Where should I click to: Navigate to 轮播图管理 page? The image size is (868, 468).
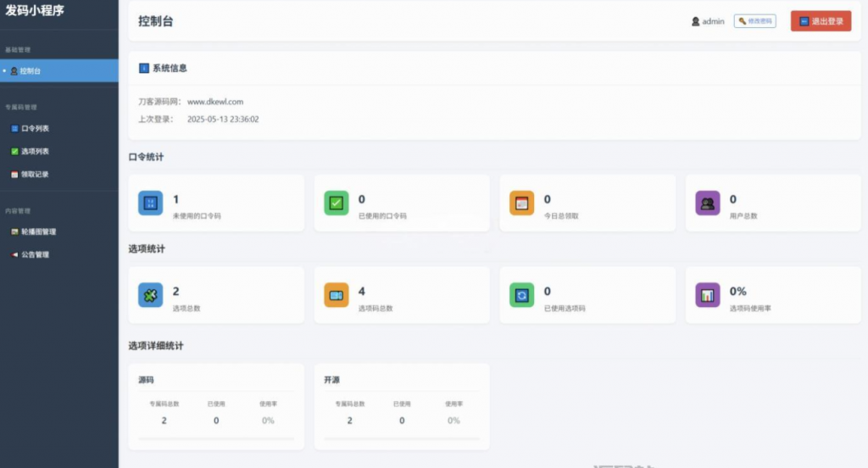coord(38,231)
